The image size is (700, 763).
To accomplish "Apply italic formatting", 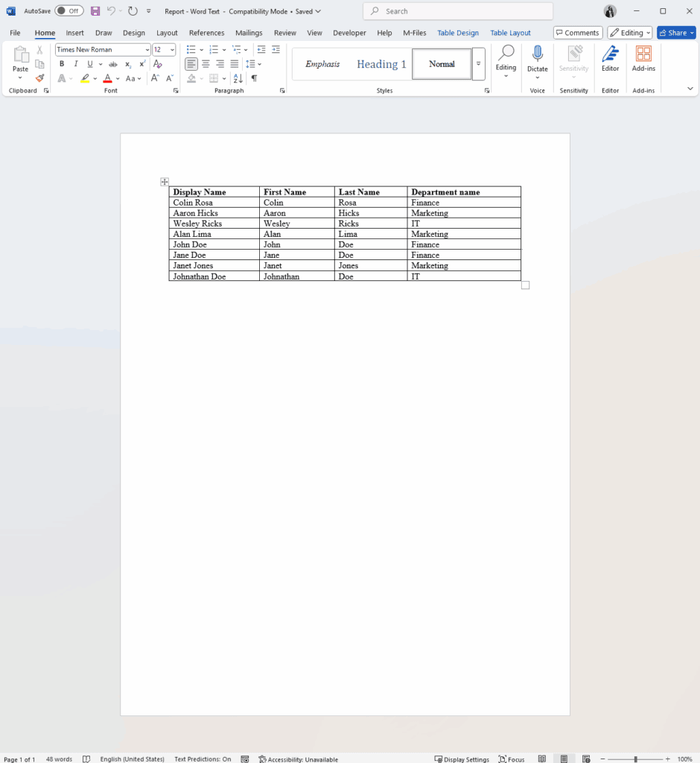I will click(x=75, y=64).
